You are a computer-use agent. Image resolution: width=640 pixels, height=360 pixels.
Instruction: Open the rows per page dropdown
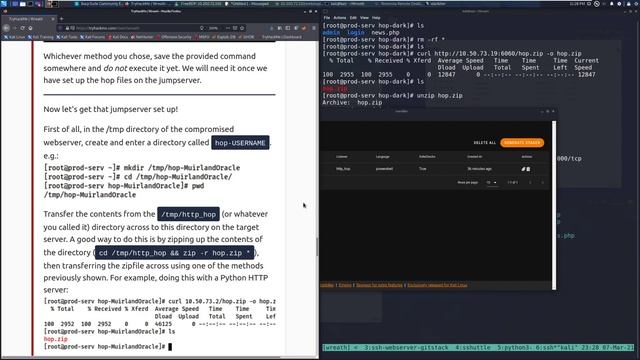(491, 182)
